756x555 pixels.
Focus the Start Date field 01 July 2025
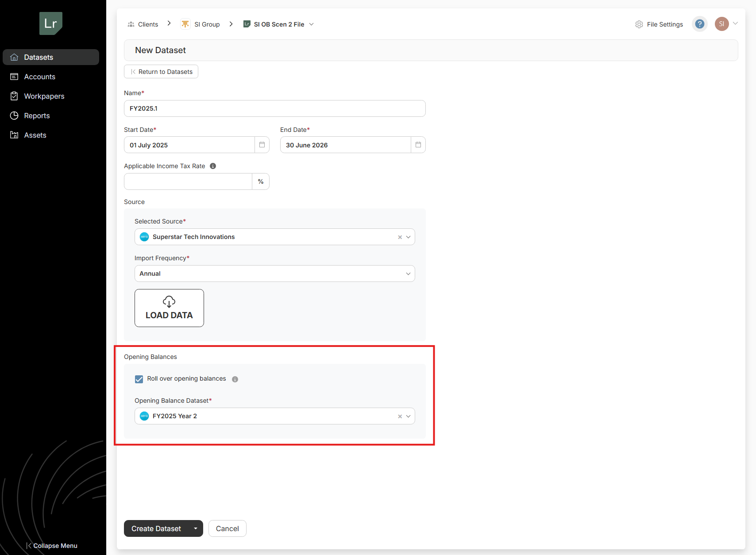[x=189, y=145]
